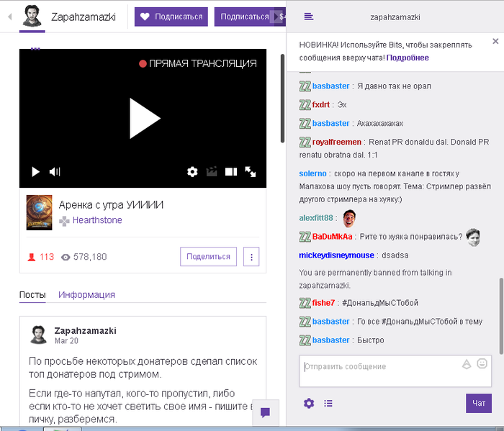The image size is (504, 431).
Task: Click the large play button in video center
Action: pos(144,119)
